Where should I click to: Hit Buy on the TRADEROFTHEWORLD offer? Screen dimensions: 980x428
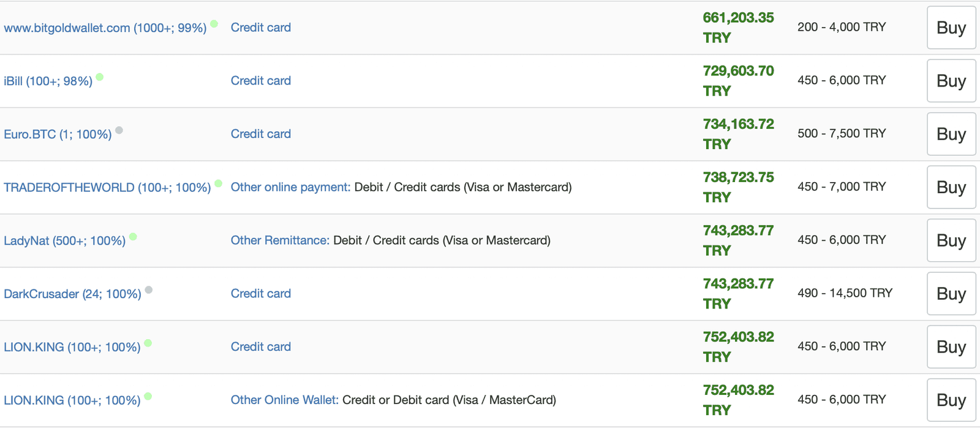[951, 187]
